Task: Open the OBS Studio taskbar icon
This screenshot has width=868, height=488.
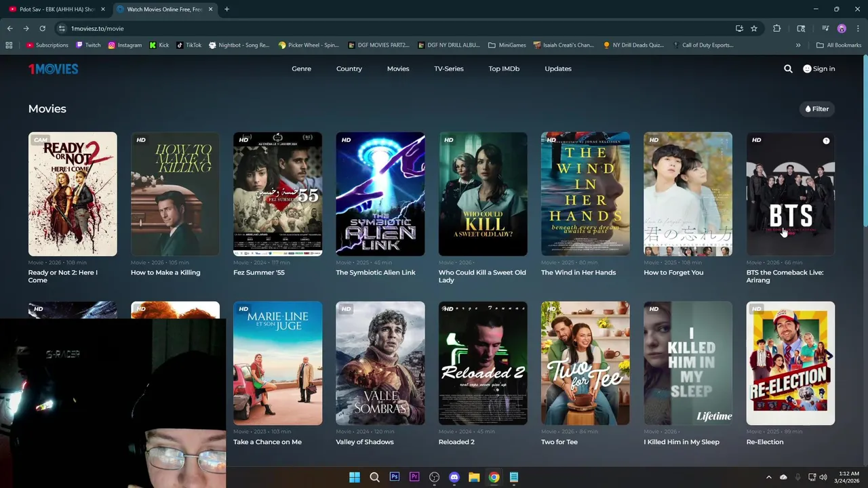Action: pyautogui.click(x=435, y=477)
